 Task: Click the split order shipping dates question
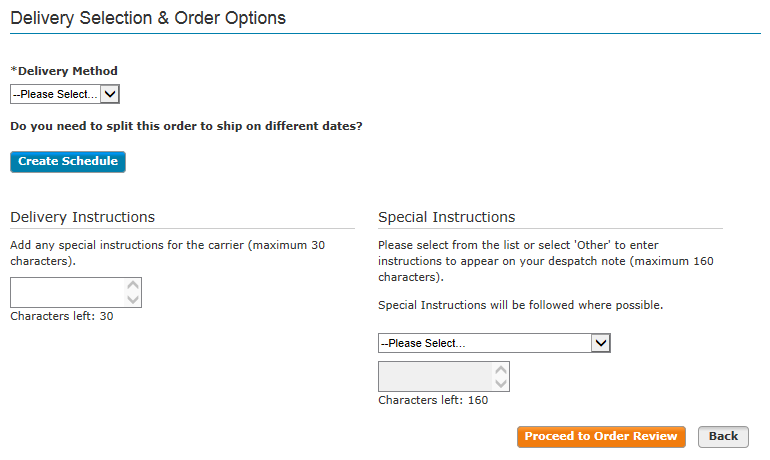tap(186, 126)
